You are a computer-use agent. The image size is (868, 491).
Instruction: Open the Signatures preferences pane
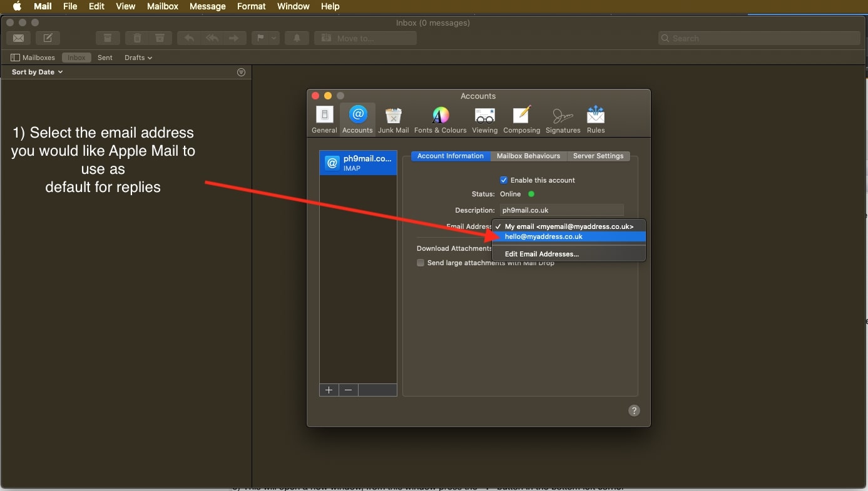click(x=563, y=119)
